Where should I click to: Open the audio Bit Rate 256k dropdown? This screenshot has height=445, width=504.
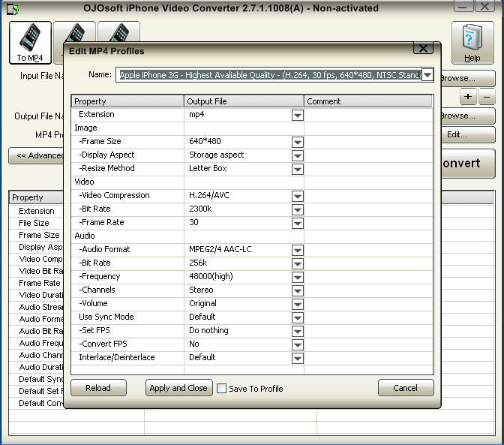[298, 263]
